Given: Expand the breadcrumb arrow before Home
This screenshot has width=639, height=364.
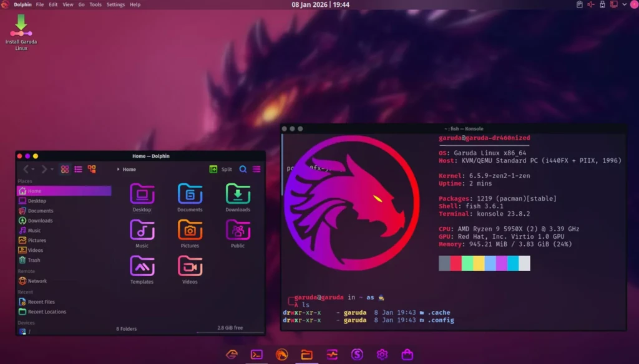Looking at the screenshot, I should [x=118, y=169].
